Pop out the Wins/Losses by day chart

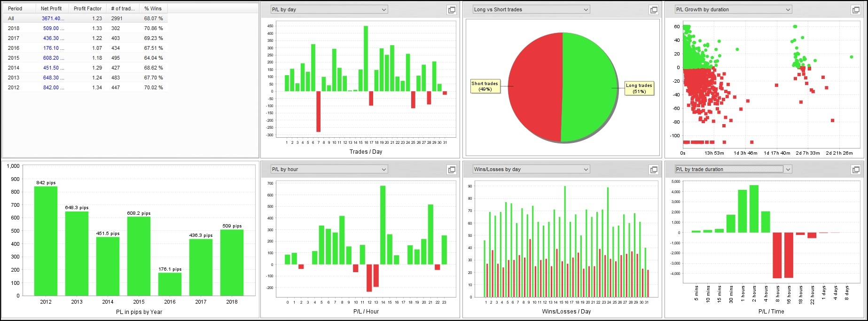point(654,170)
